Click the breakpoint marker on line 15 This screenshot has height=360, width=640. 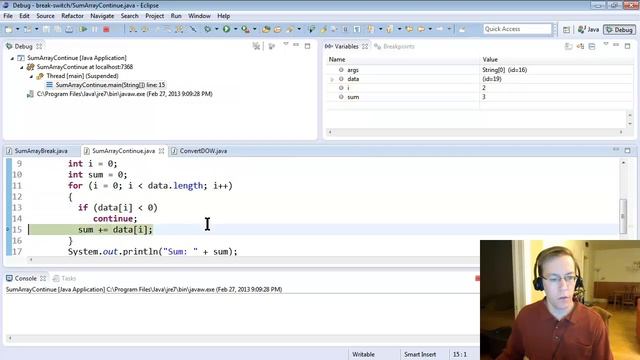click(x=8, y=229)
